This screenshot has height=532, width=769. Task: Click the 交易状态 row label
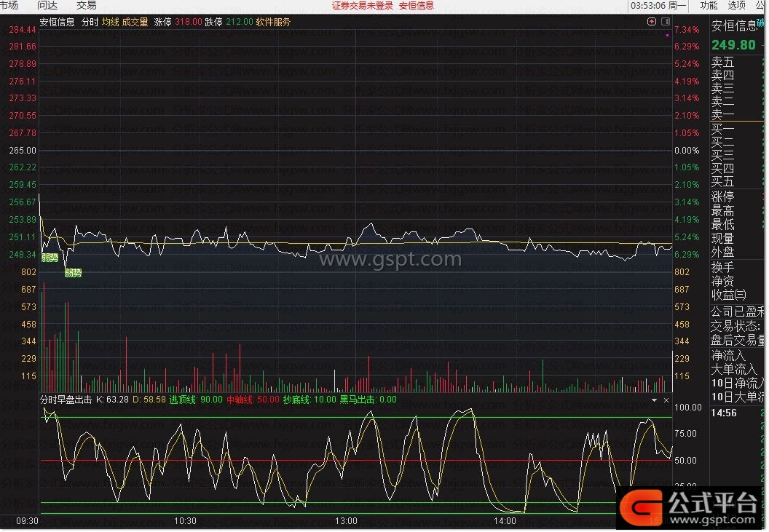[x=736, y=327]
